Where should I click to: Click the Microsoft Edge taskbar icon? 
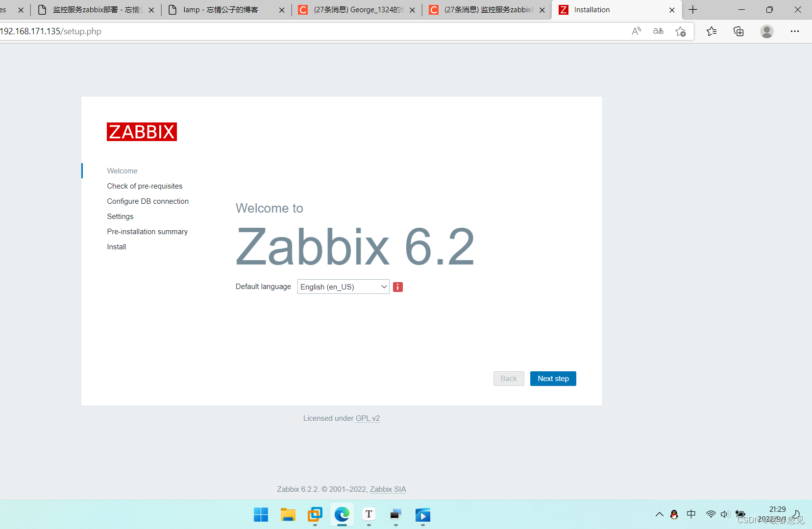(342, 515)
